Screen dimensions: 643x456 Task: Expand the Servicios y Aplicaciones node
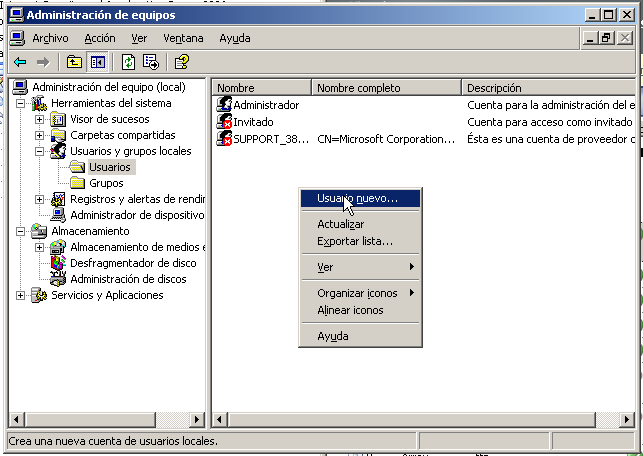[20, 295]
